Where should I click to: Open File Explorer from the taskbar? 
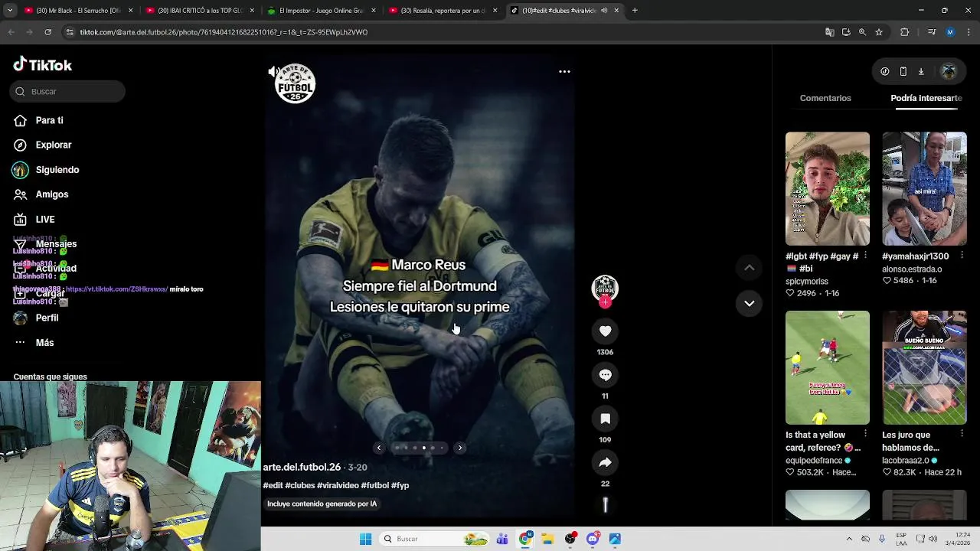pos(547,539)
